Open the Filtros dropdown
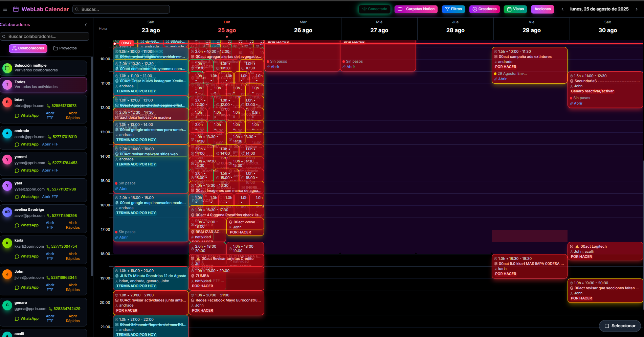This screenshot has width=644, height=337. click(x=453, y=9)
